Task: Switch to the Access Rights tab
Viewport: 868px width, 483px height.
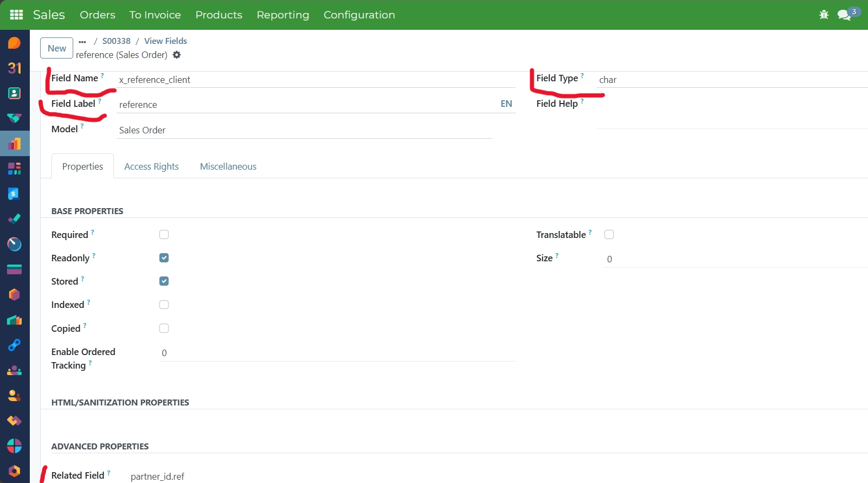Action: pyautogui.click(x=151, y=166)
